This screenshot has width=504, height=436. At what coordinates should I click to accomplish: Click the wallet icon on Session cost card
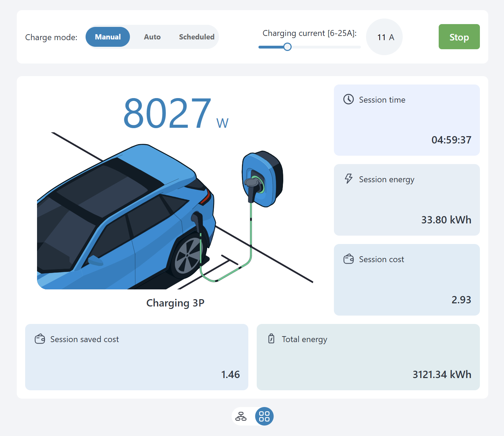coord(349,259)
